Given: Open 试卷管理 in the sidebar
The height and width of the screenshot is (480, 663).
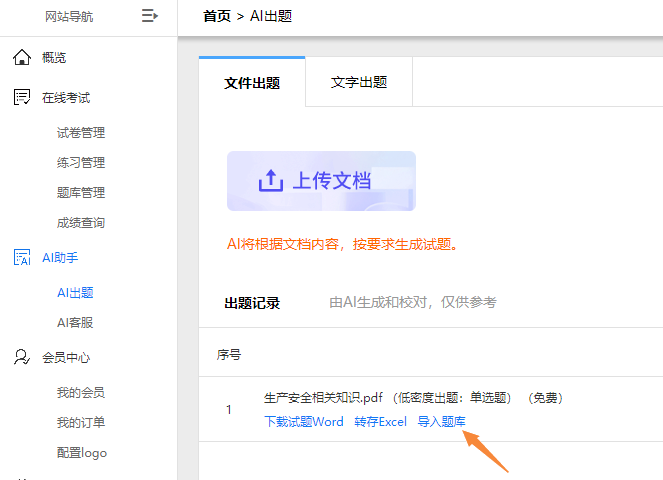Looking at the screenshot, I should pyautogui.click(x=81, y=133).
